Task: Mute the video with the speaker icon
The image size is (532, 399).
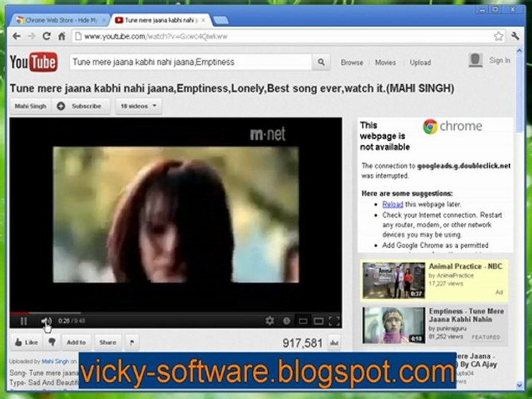Action: [x=46, y=321]
